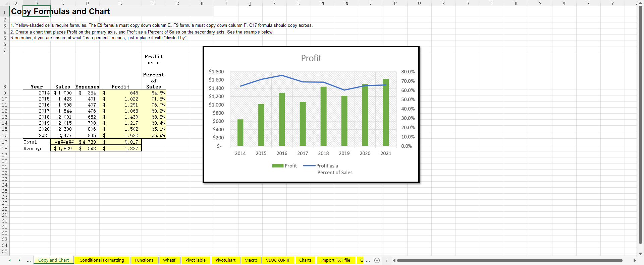
Task: Click the chart title Profit
Action: pos(311,58)
